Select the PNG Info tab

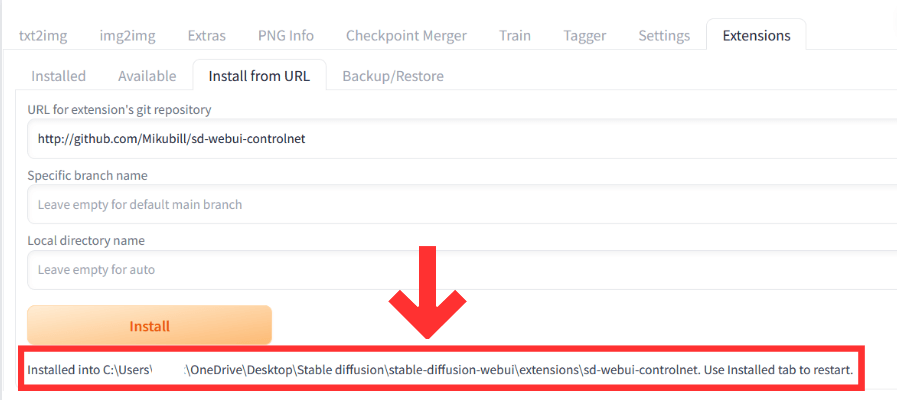point(285,35)
